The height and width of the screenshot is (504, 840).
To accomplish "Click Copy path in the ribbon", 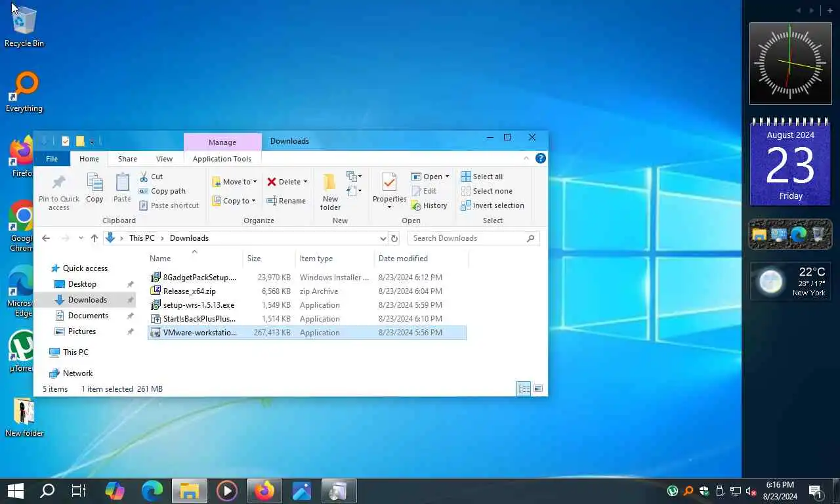I will click(162, 191).
